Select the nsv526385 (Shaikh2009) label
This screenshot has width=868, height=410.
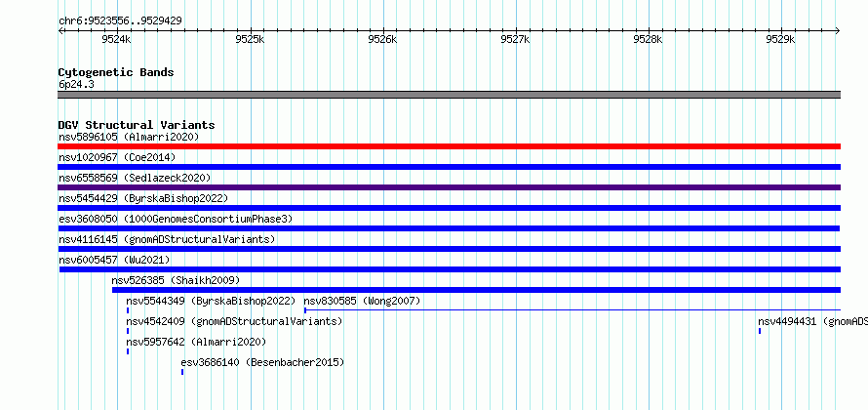tap(176, 280)
